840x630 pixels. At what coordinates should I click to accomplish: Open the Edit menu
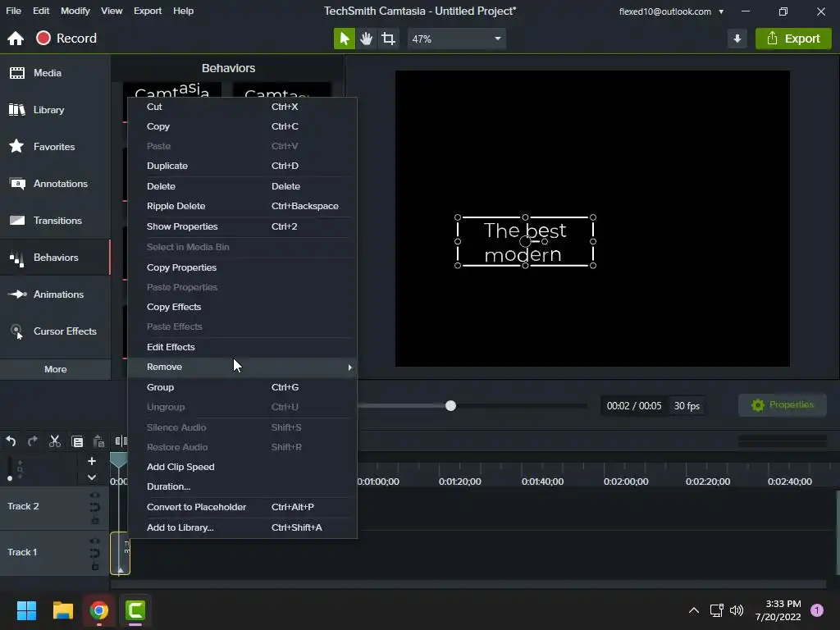click(x=41, y=11)
